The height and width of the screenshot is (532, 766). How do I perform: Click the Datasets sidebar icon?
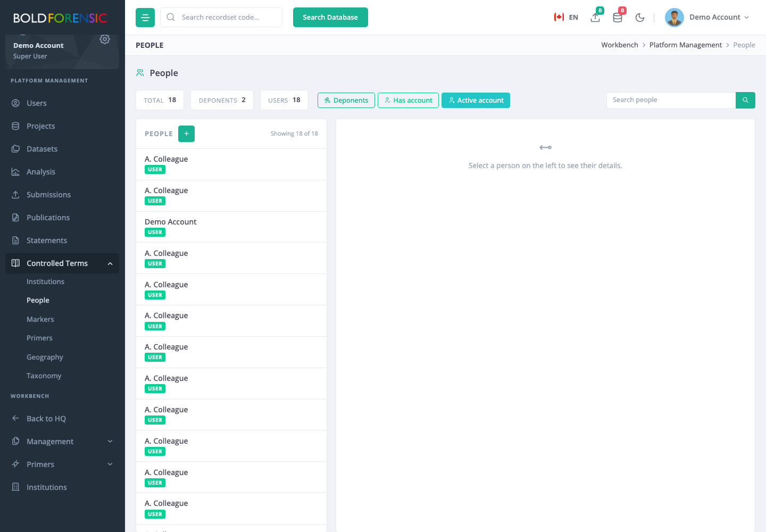[x=16, y=149]
